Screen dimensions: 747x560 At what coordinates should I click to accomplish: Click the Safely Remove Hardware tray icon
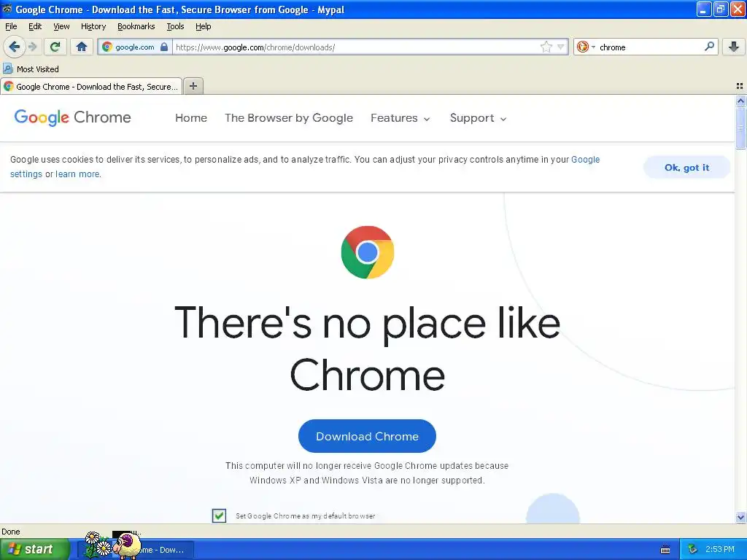tap(693, 549)
